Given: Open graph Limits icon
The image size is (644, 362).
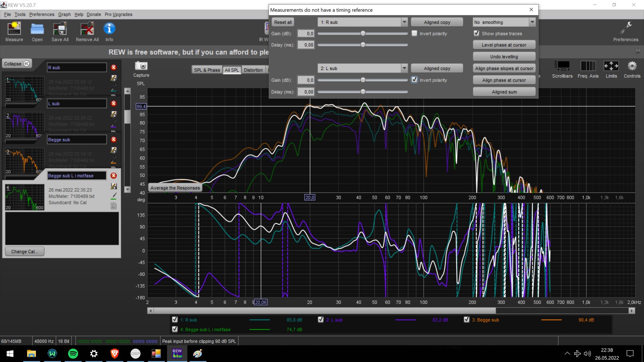Looking at the screenshot, I should pos(611,66).
